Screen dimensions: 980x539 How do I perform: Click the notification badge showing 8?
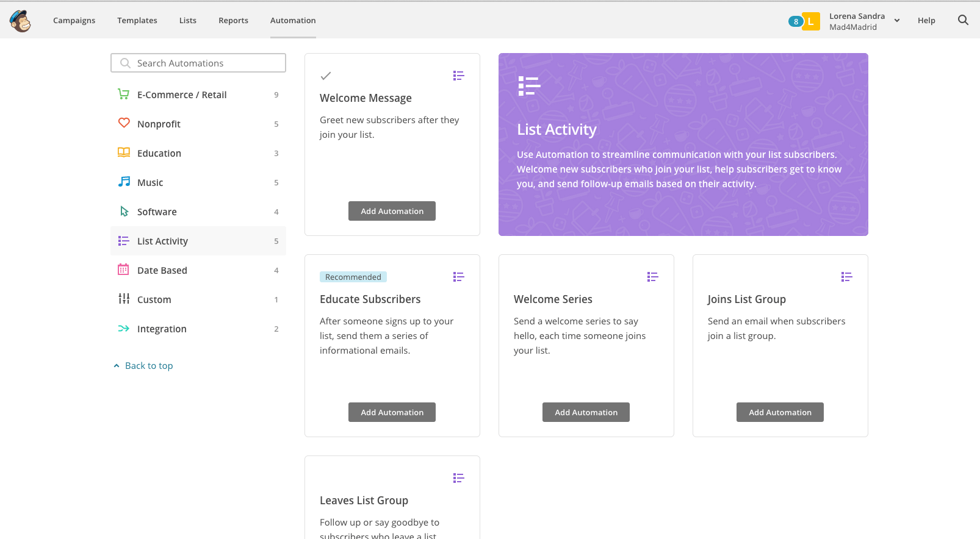(x=795, y=21)
